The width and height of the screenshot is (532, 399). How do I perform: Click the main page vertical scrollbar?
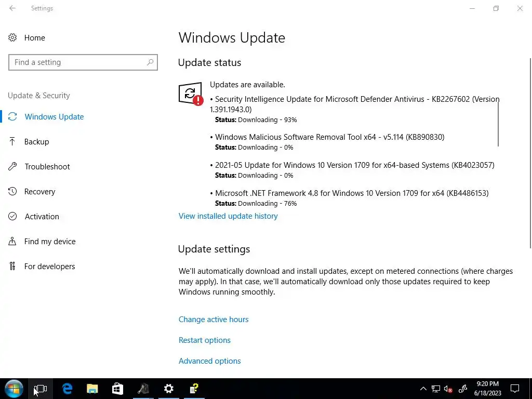[x=530, y=153]
